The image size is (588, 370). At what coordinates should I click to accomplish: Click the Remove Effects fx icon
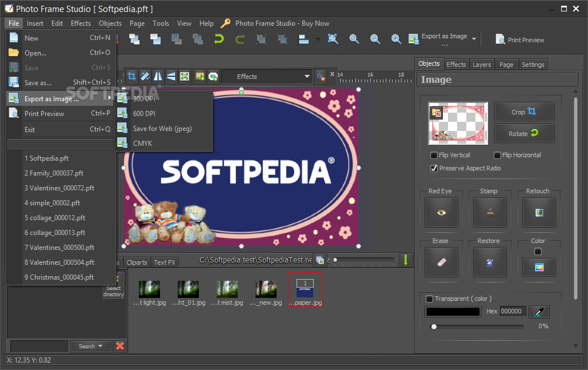tap(321, 77)
